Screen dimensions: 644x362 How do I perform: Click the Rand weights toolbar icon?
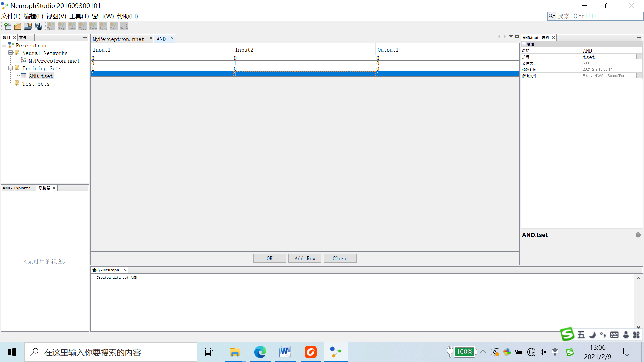pyautogui.click(x=103, y=26)
